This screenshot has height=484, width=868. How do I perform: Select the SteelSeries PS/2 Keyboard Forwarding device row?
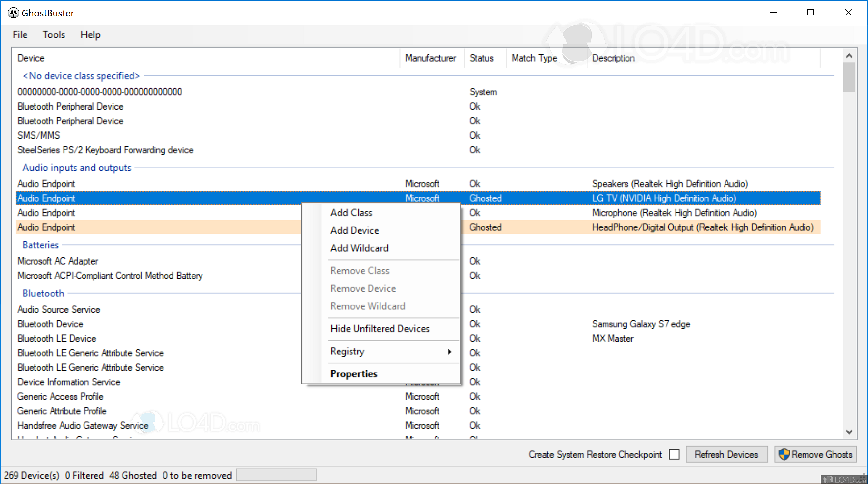[105, 150]
